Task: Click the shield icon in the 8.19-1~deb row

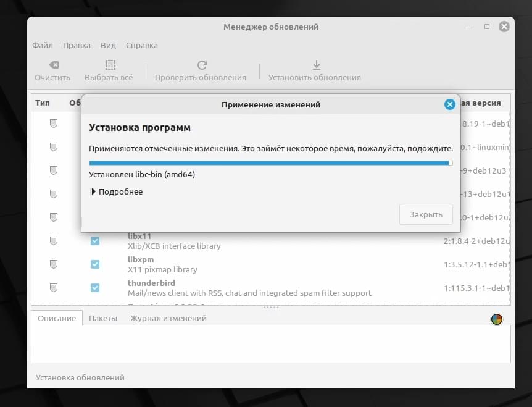Action: (x=54, y=124)
